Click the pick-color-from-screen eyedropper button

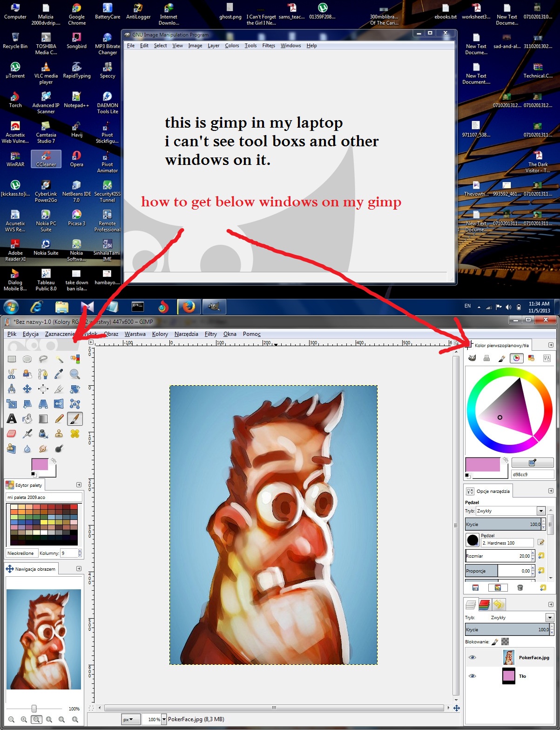(x=533, y=463)
